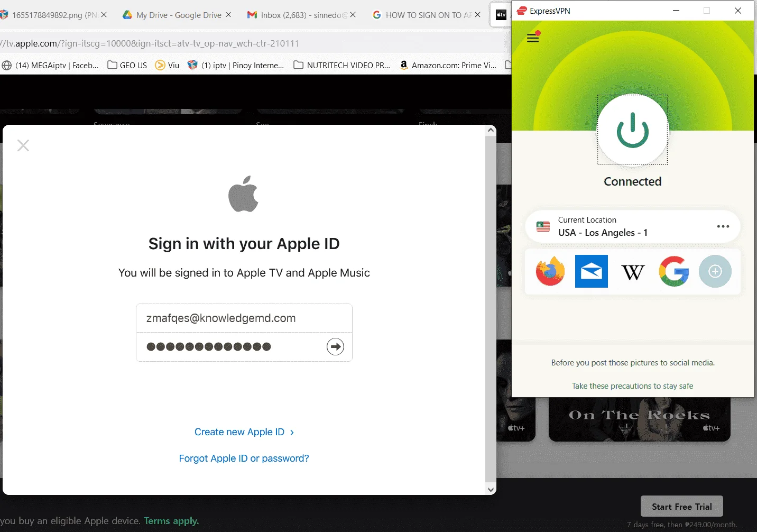Open 'Take these precautions to stay safe' link
Image resolution: width=757 pixels, height=532 pixels.
pos(632,386)
